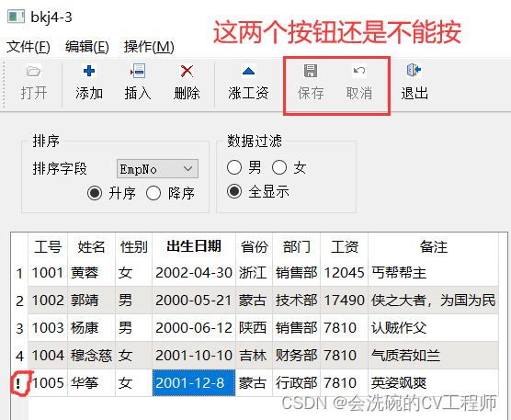This screenshot has width=511, height=420.
Task: Select the 男 filter radio button
Action: point(234,167)
